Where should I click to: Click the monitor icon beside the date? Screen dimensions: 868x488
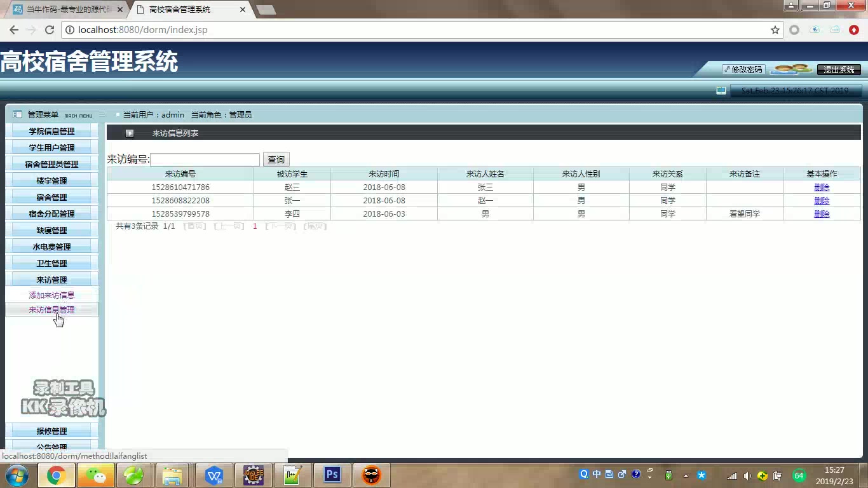coord(721,90)
